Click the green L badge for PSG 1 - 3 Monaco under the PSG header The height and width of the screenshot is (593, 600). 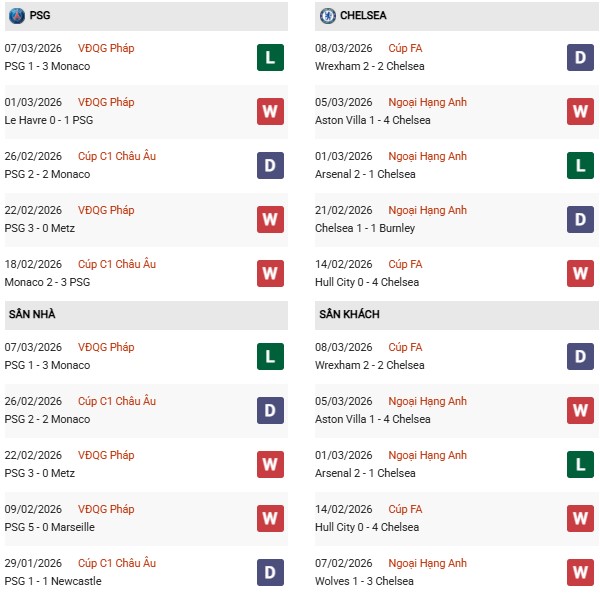click(270, 57)
